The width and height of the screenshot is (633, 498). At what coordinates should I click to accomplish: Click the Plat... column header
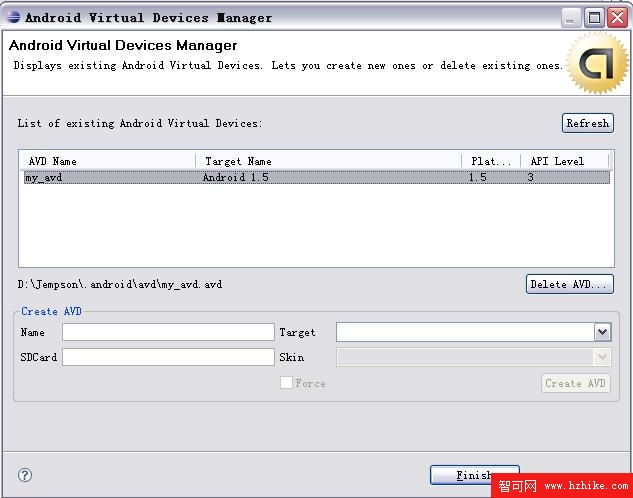(491, 161)
